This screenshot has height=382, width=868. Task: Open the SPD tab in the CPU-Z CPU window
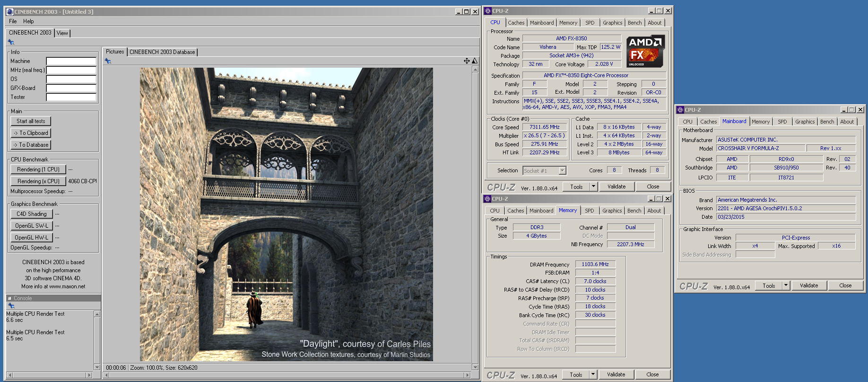pyautogui.click(x=590, y=23)
